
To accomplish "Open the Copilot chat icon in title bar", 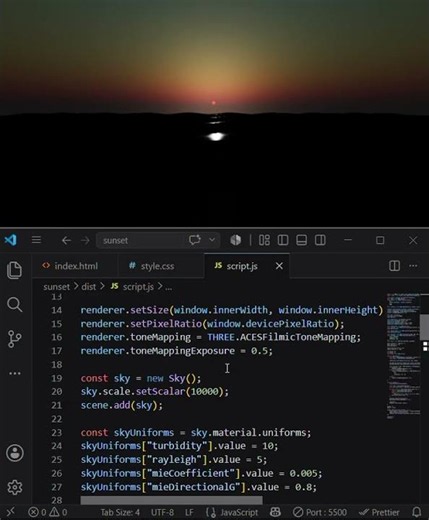I will [x=195, y=240].
